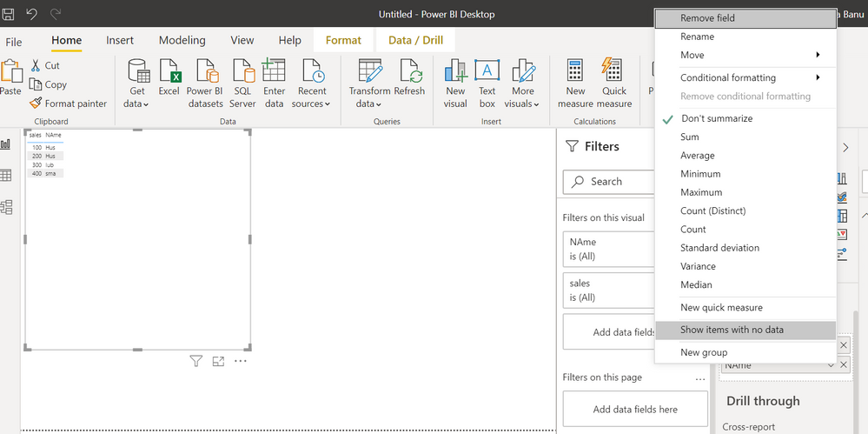Open the Help ribbon tab
Image resolution: width=868 pixels, height=434 pixels.
point(289,41)
